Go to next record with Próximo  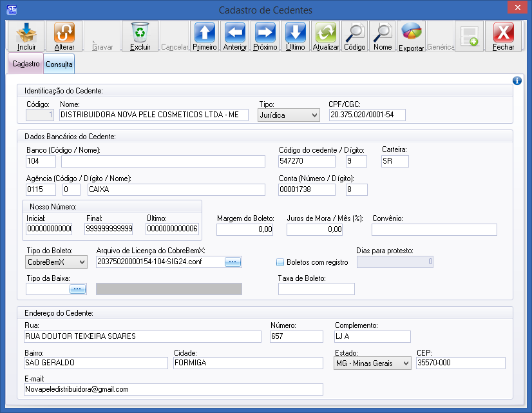point(265,36)
